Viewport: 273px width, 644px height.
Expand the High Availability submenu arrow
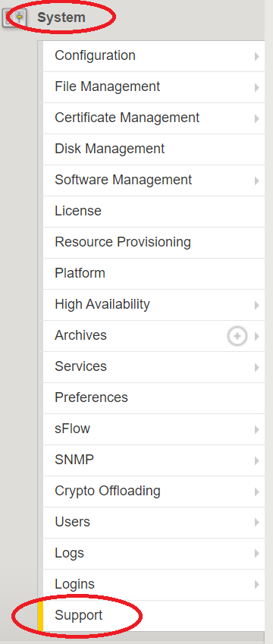(x=256, y=305)
